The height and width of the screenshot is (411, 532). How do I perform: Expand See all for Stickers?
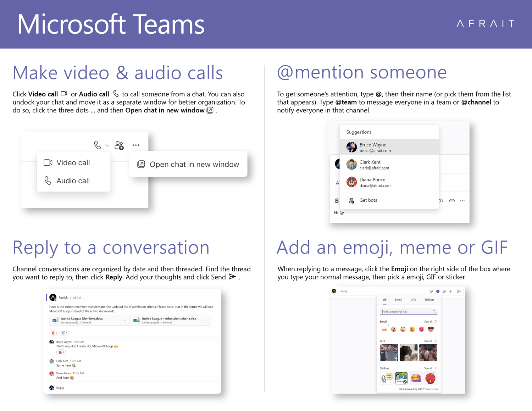[x=428, y=368]
